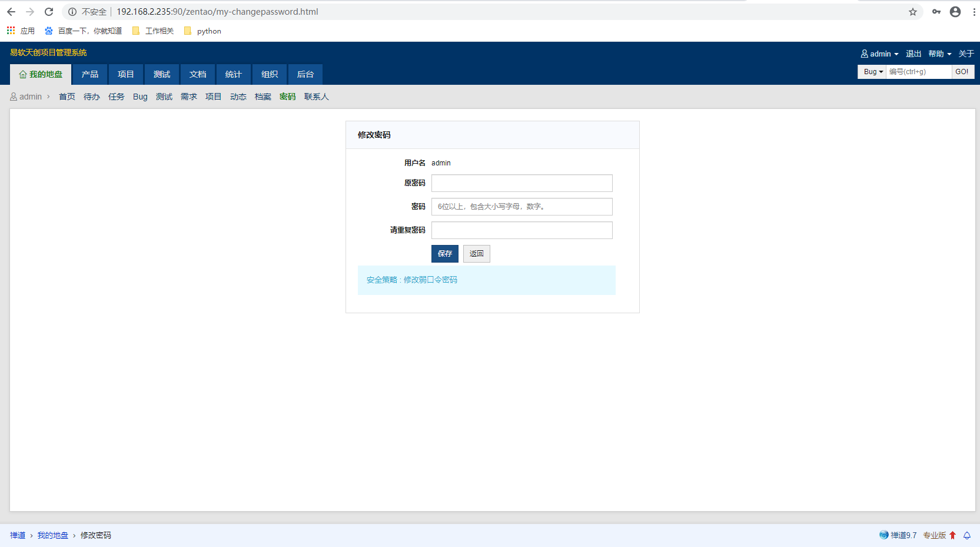Bookmark this page with star icon

[x=913, y=12]
